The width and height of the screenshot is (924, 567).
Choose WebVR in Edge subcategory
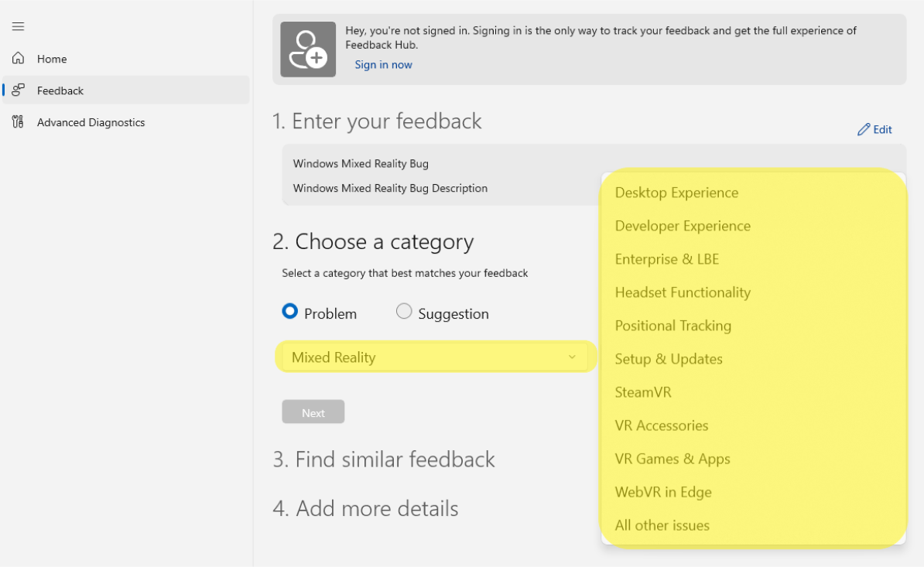click(753, 492)
